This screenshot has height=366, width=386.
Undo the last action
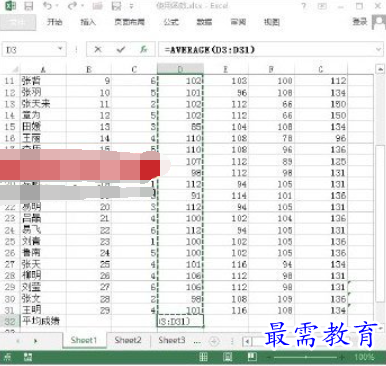[x=48, y=6]
